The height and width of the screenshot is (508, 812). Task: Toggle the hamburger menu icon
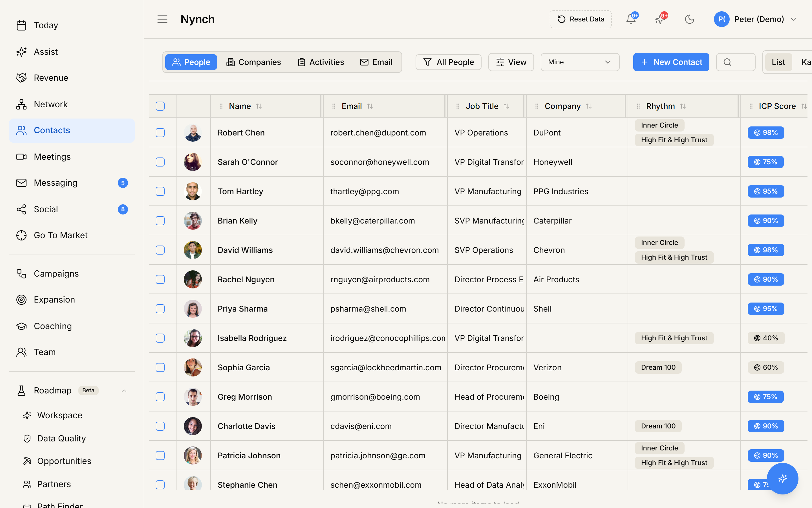pos(162,19)
